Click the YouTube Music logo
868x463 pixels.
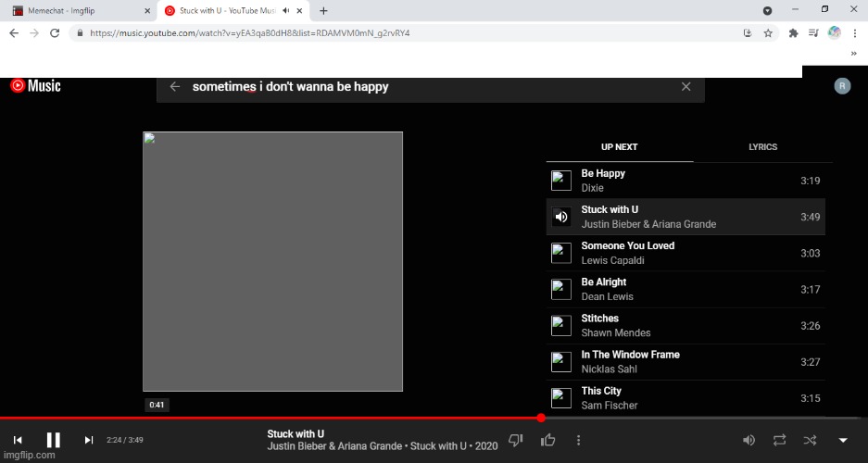click(35, 86)
